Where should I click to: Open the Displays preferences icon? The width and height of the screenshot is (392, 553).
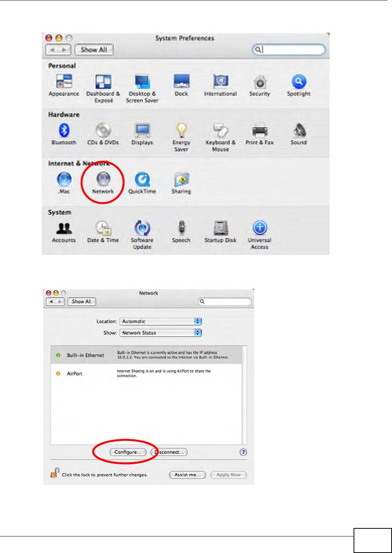coord(142,130)
